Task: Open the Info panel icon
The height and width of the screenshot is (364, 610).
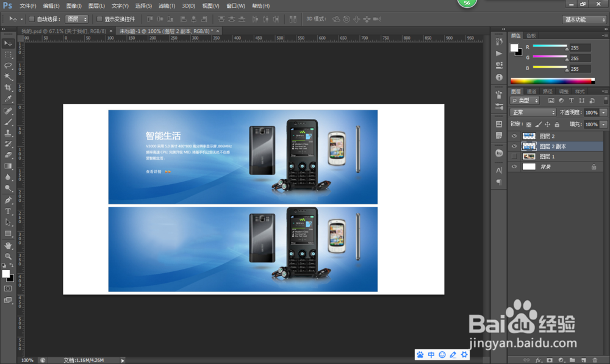Action: [499, 77]
